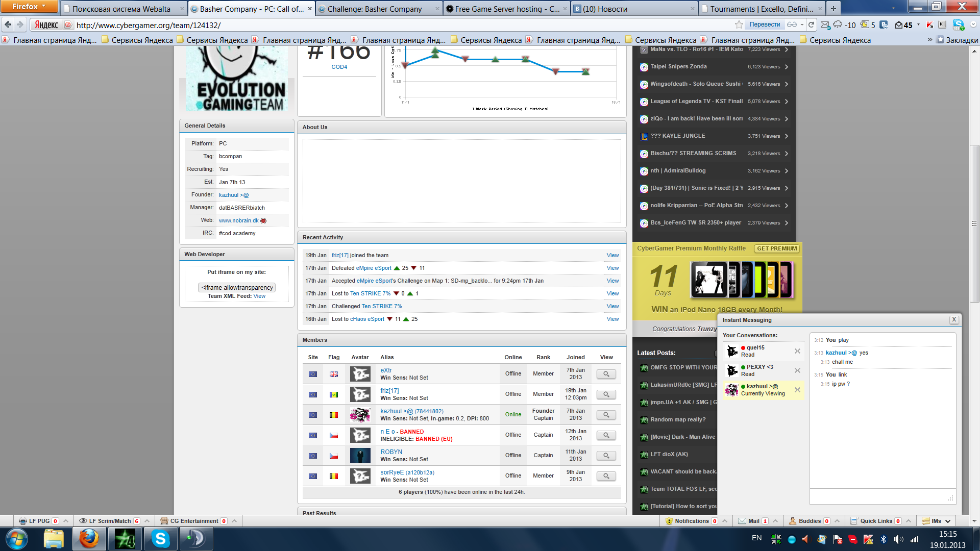Collapse the IMs panel chevron
This screenshot has width=980, height=551.
coord(948,521)
